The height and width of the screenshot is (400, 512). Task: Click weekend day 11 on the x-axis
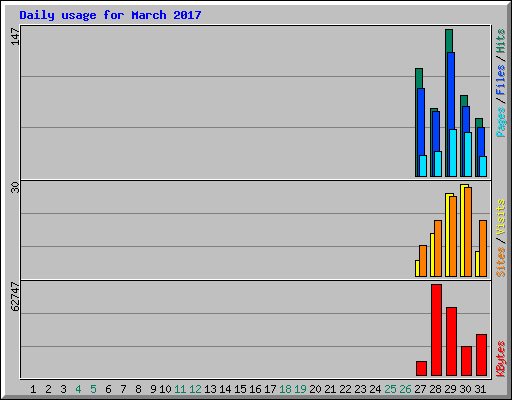pyautogui.click(x=180, y=389)
